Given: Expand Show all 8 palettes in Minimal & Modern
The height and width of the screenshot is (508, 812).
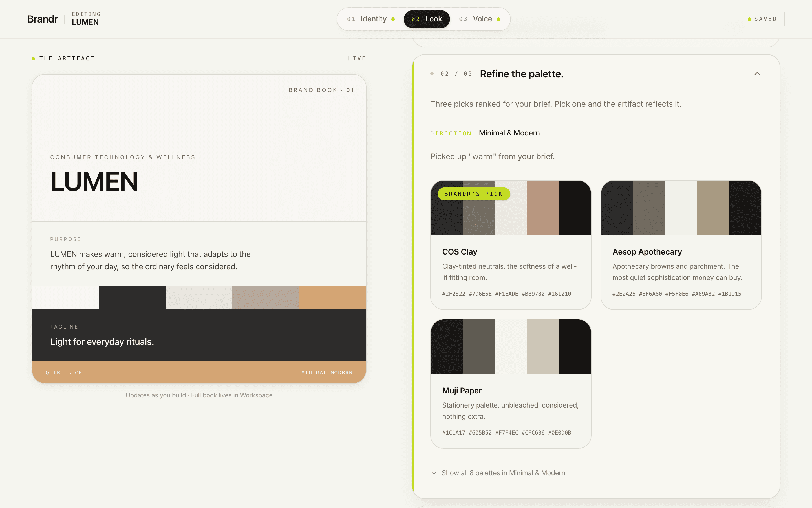Looking at the screenshot, I should tap(498, 473).
